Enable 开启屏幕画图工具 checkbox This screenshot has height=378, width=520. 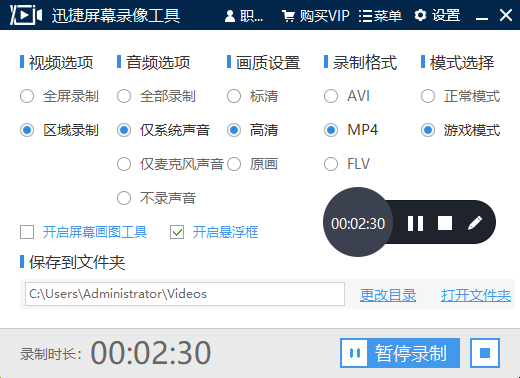pyautogui.click(x=27, y=232)
